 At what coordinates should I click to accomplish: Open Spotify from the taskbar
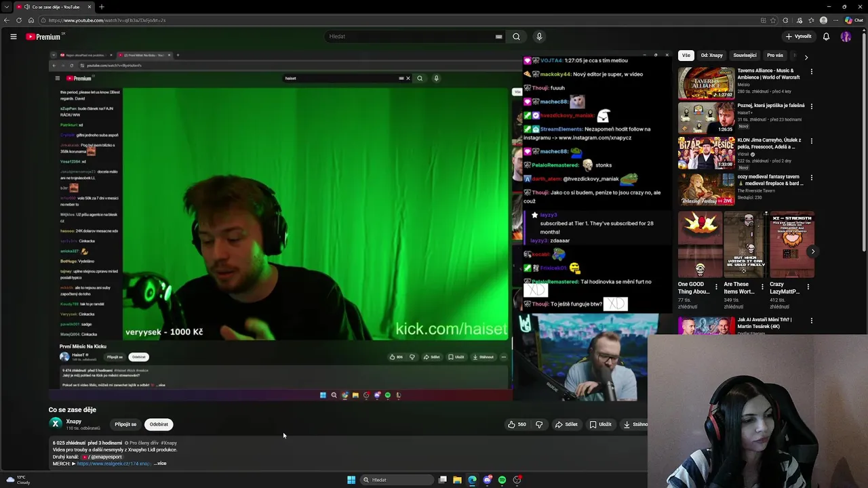[x=502, y=480]
